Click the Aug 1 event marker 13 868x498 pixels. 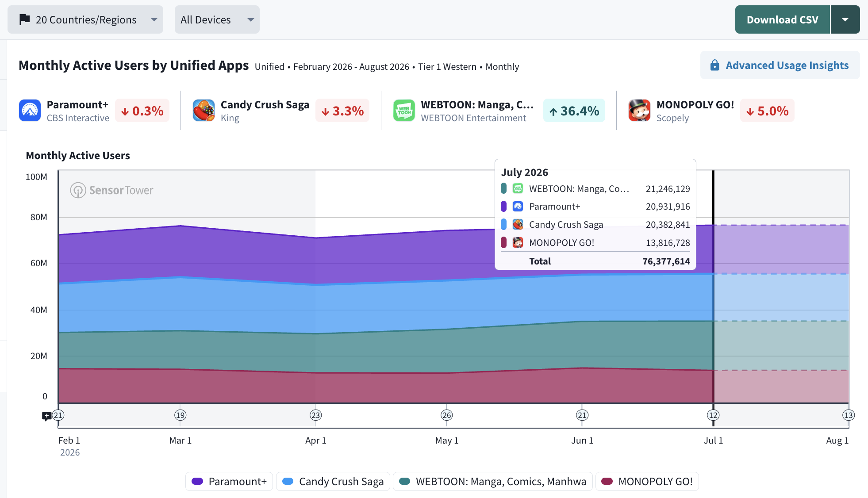(848, 415)
